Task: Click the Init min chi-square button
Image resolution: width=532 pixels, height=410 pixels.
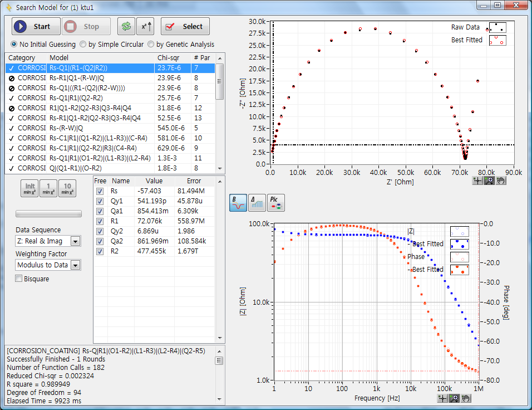Action: pyautogui.click(x=29, y=188)
